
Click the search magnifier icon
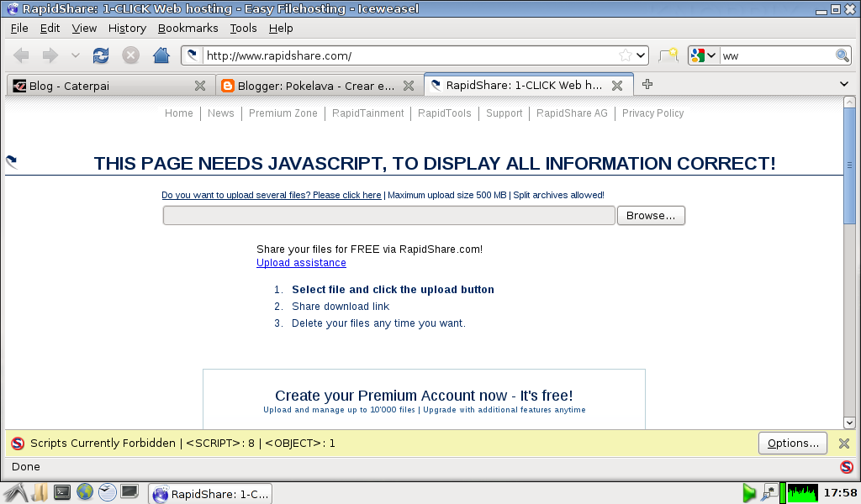coord(842,55)
